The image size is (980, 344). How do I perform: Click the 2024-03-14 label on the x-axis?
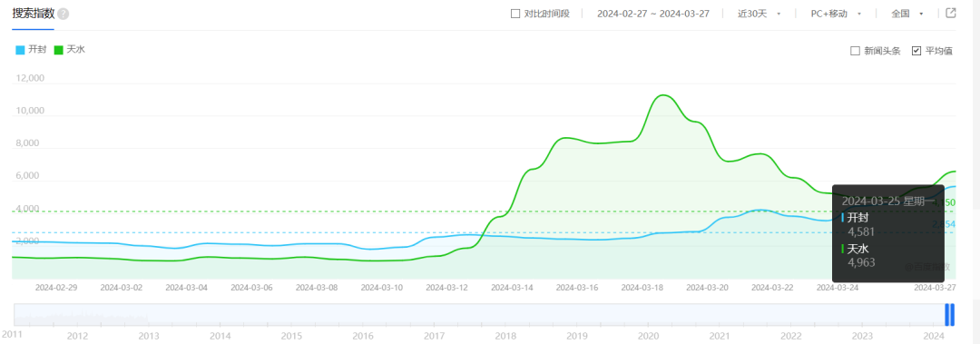(512, 288)
